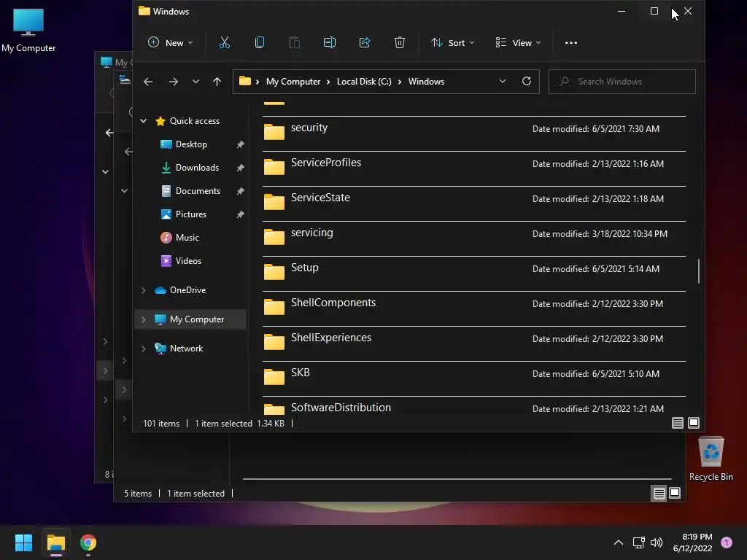Go up one folder level
The height and width of the screenshot is (560, 747).
pos(217,82)
